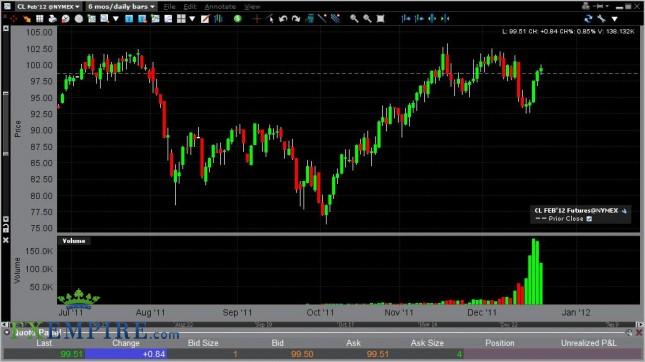Image resolution: width=645 pixels, height=362 pixels.
Task: Click the green dollar circle icon
Action: [237, 19]
